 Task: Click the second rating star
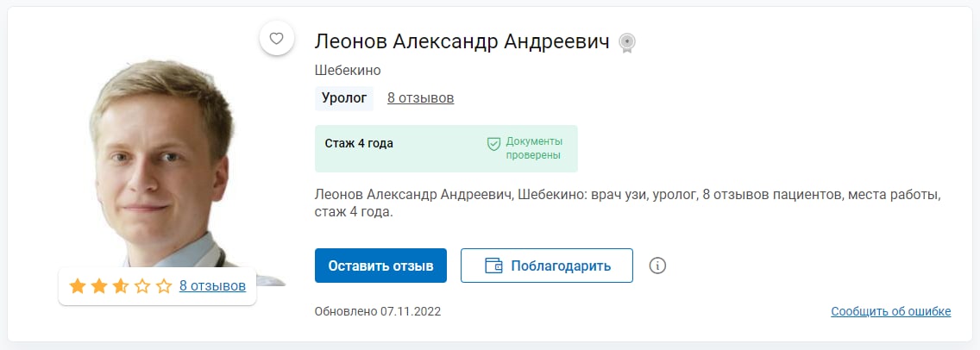tap(98, 286)
